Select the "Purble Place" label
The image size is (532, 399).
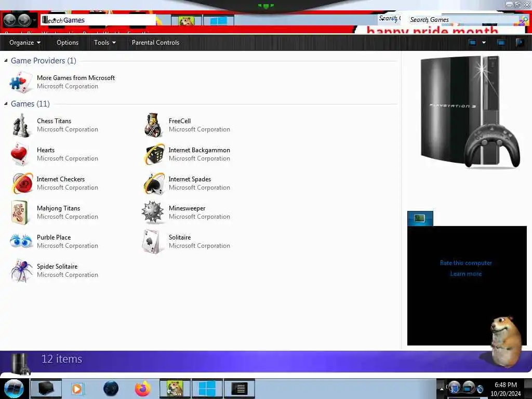pos(54,237)
